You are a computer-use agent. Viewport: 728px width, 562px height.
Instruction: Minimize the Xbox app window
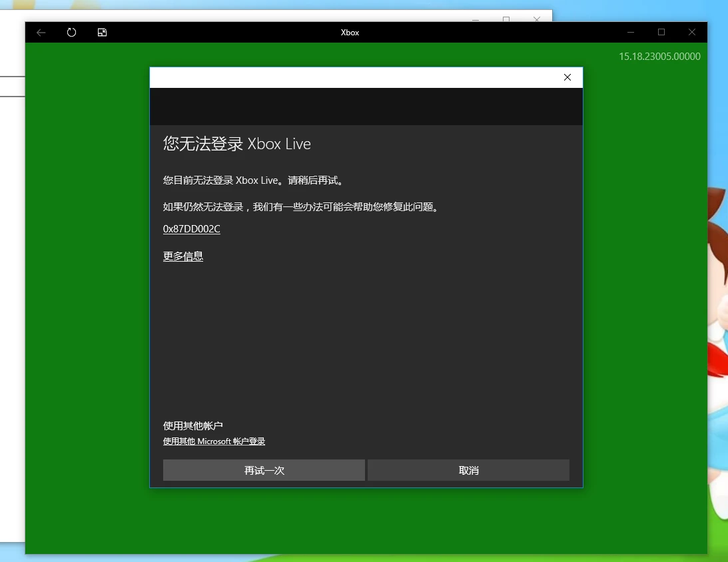tap(630, 32)
